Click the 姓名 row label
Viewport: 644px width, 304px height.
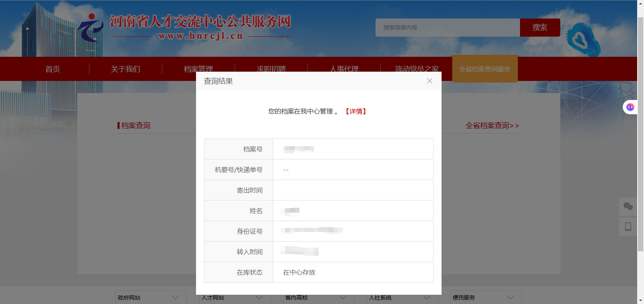click(256, 211)
